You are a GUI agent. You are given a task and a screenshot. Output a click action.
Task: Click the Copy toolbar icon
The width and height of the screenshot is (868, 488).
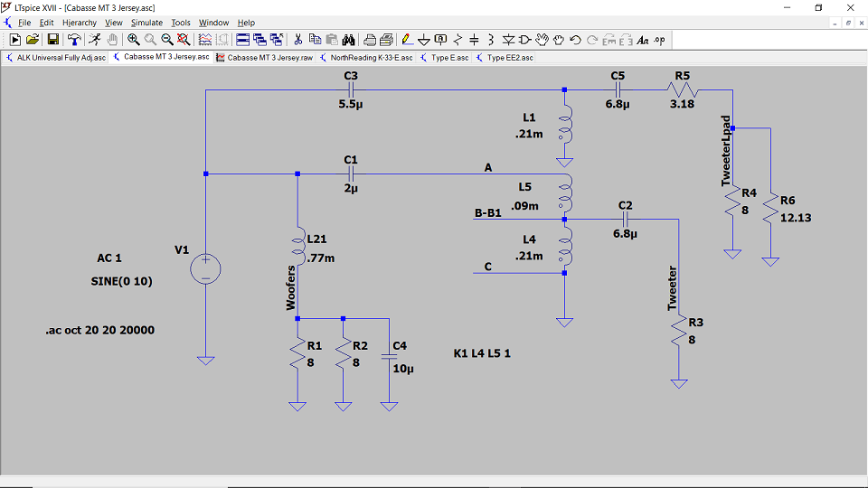tap(315, 39)
